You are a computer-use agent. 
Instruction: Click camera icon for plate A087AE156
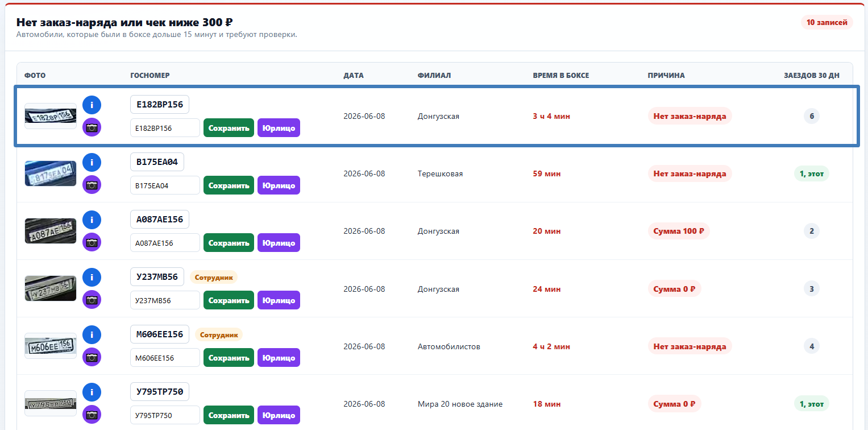(x=92, y=242)
